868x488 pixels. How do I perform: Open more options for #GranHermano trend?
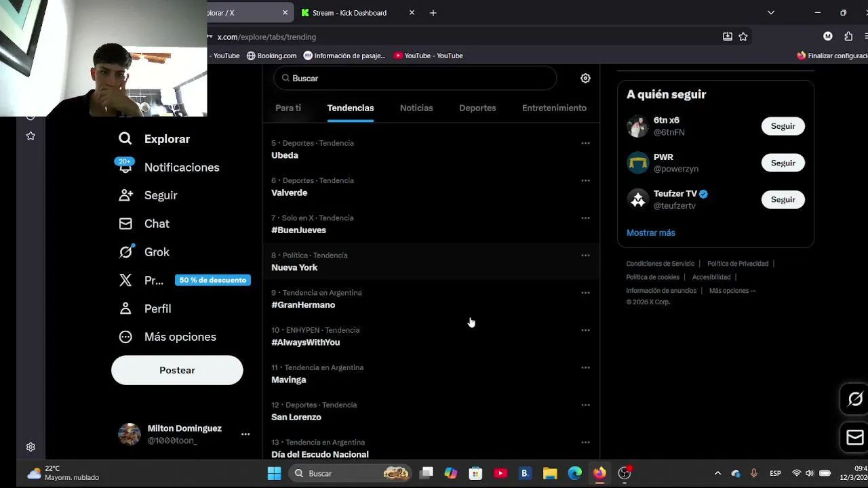(x=585, y=293)
